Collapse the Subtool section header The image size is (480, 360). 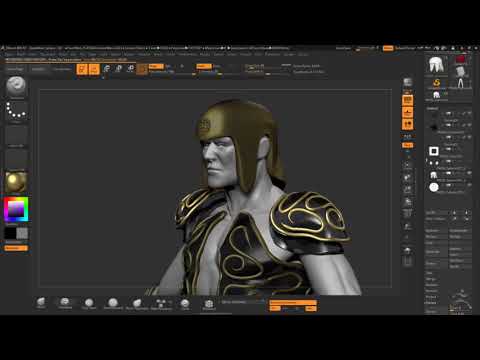(x=432, y=109)
